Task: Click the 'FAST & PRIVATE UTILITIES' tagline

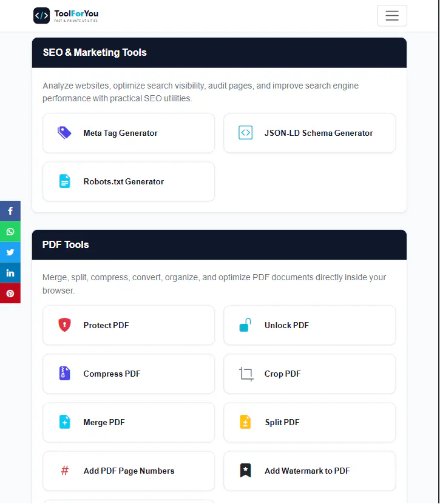Action: click(76, 21)
